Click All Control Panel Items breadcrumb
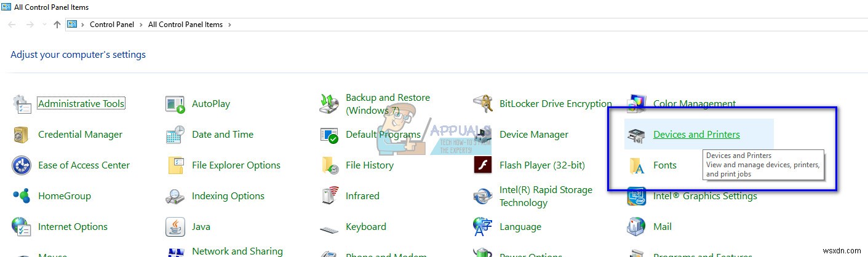868x257 pixels. point(185,25)
